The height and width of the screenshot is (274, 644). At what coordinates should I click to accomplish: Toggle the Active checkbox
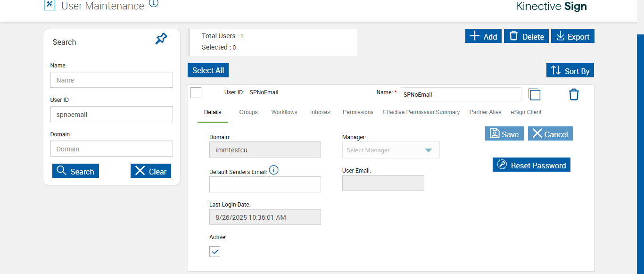coord(215,251)
